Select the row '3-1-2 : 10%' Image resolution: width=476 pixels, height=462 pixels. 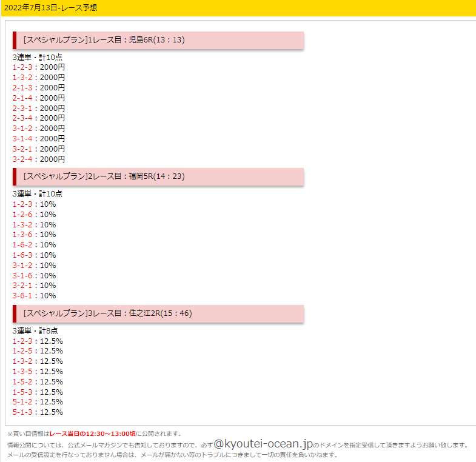pyautogui.click(x=35, y=266)
